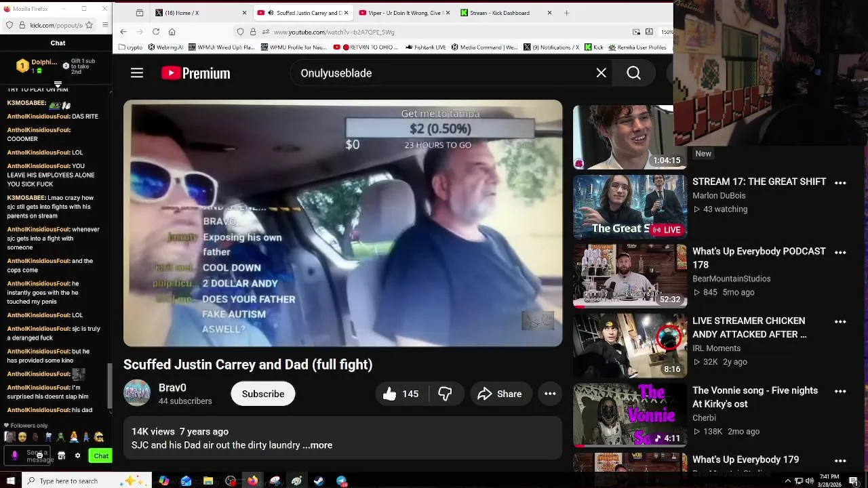This screenshot has height=488, width=868.
Task: Open AntholKinsidiousFoul username saying DAS RITE
Action: click(39, 117)
